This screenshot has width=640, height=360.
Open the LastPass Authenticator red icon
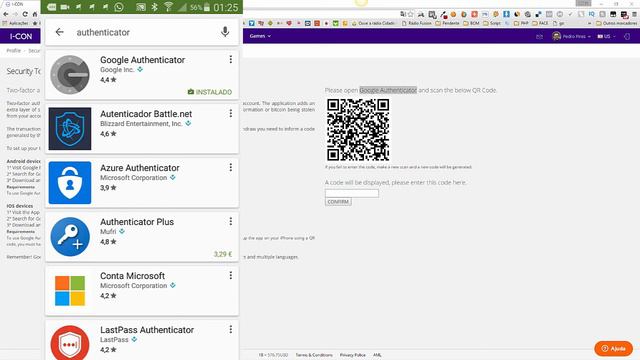click(x=70, y=343)
